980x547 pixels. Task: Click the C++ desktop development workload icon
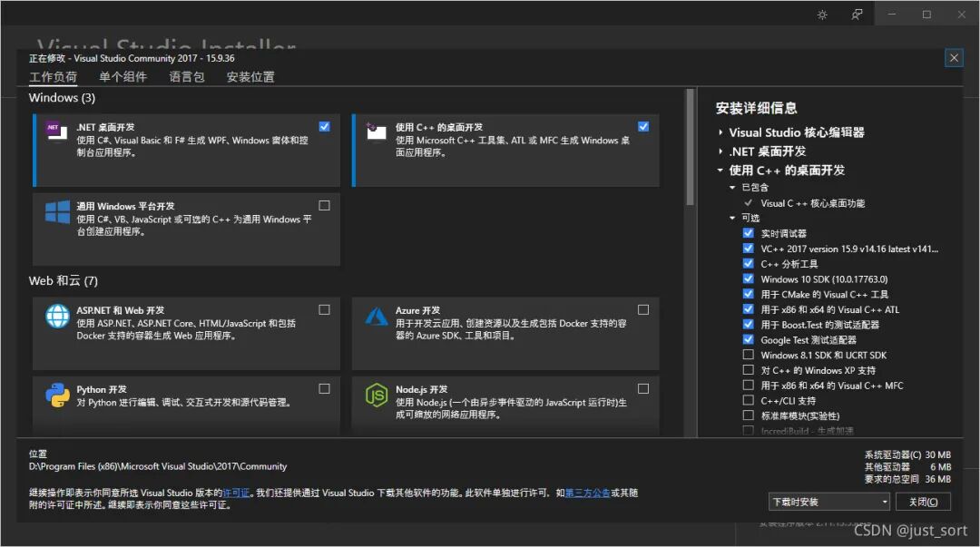coord(376,132)
